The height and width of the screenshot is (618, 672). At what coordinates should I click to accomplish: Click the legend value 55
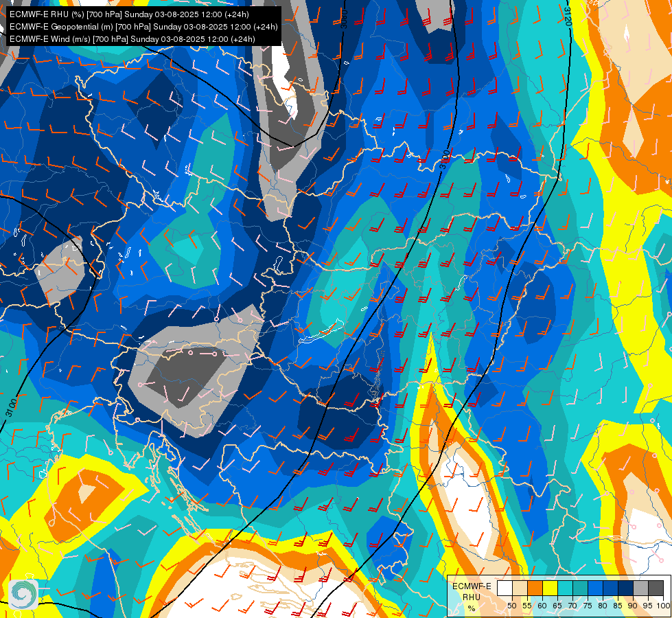click(527, 606)
